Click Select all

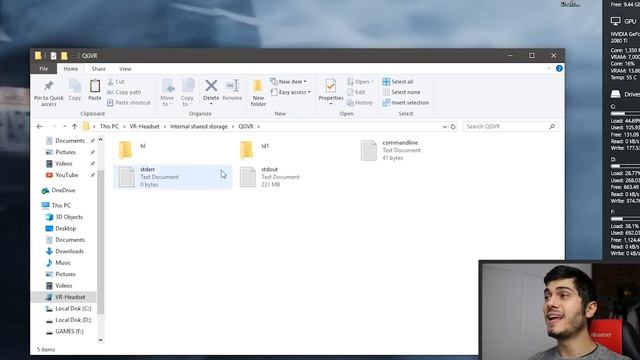(398, 82)
